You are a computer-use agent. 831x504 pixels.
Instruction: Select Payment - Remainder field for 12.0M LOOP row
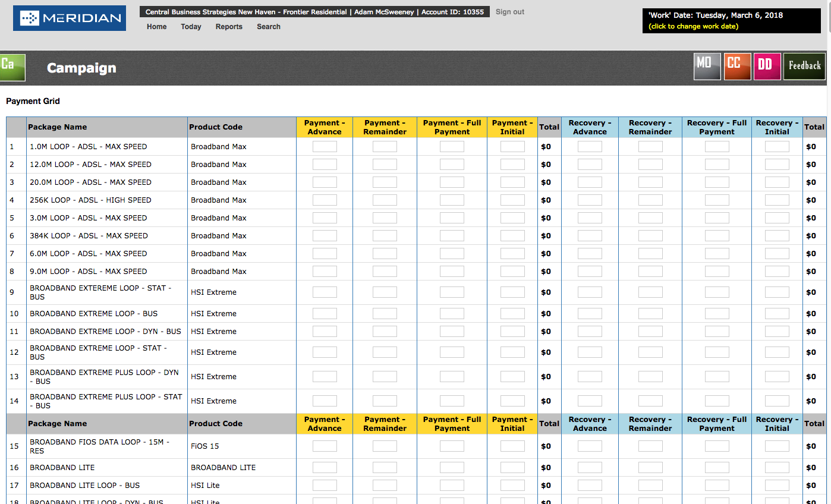coord(385,165)
